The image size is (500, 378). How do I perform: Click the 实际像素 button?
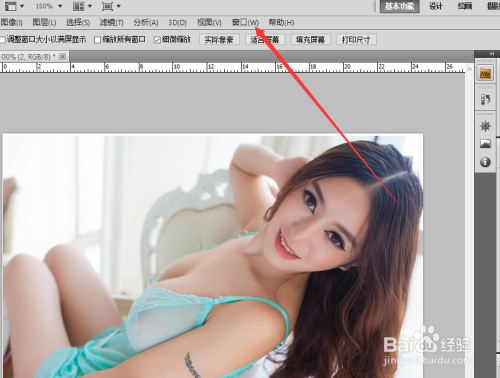point(219,40)
